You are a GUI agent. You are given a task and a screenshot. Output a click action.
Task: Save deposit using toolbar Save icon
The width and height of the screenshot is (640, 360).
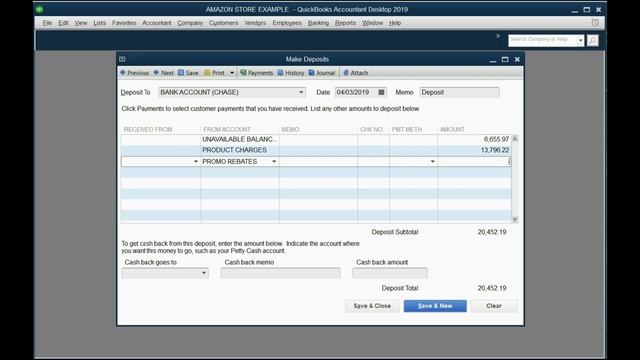click(188, 73)
